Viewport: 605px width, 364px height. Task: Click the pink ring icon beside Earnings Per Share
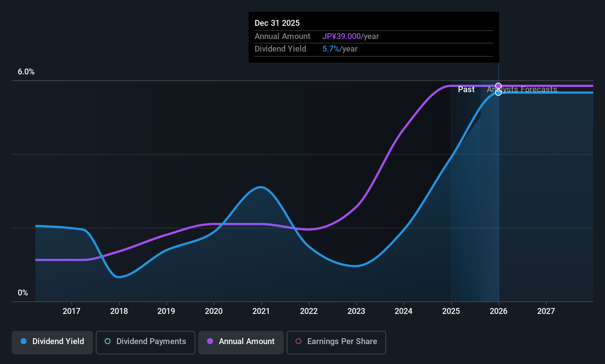point(298,341)
